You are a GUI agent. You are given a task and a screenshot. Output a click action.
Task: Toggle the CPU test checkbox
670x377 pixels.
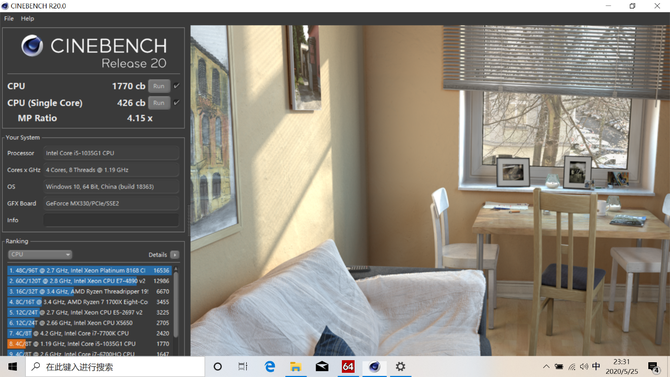(176, 86)
